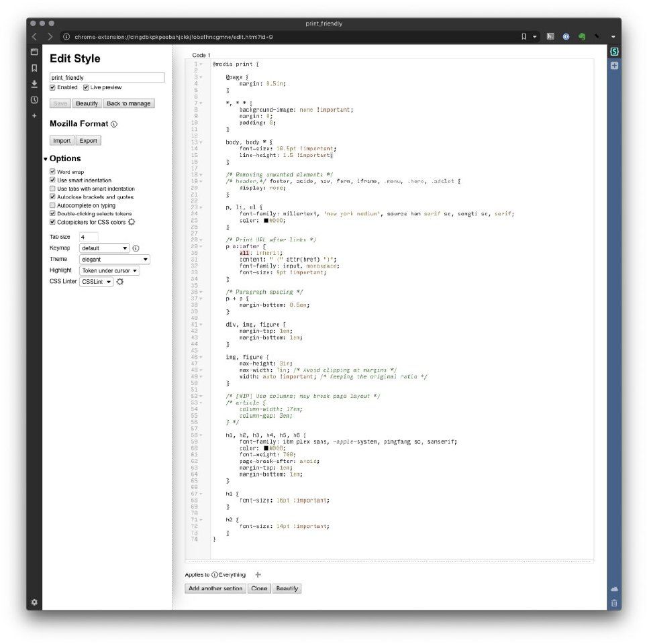Click the plus icon beside Applies to Everything
647x644 pixels.
tap(258, 575)
